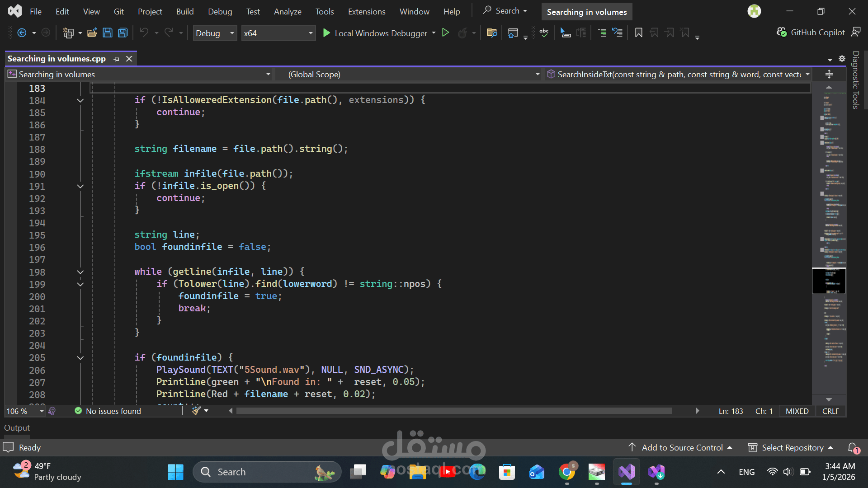The height and width of the screenshot is (488, 868).
Task: Start Without Debugging green outline arrow
Action: (x=445, y=33)
